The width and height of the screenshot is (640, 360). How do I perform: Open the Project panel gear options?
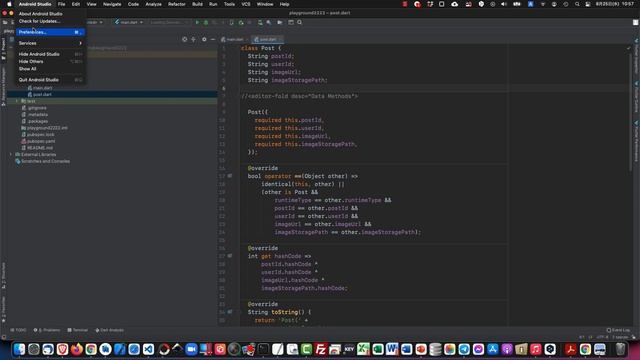click(204, 39)
